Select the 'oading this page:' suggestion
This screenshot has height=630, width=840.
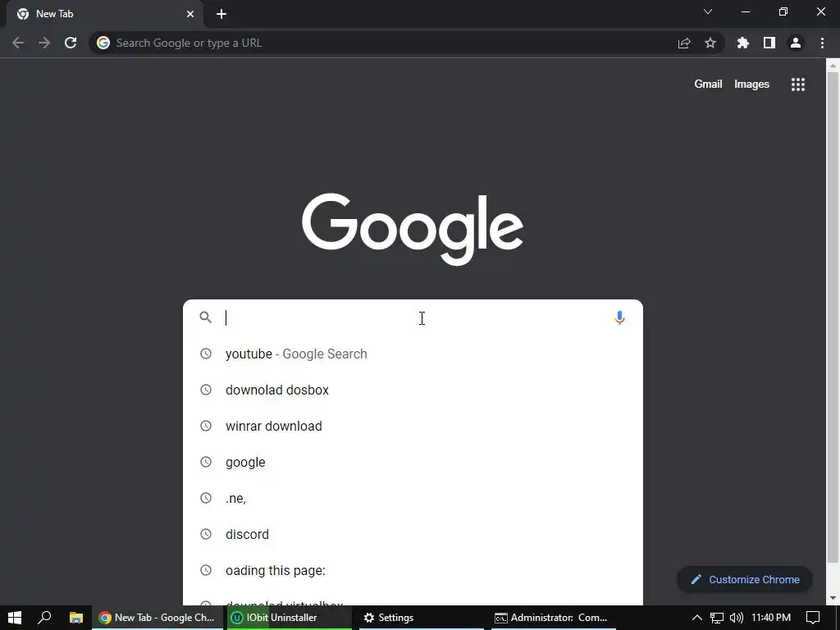pos(413,571)
